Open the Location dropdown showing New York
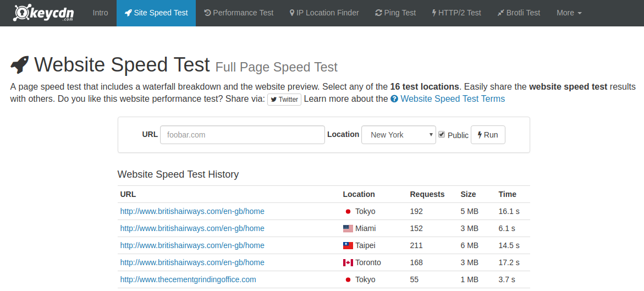Viewport: 644px width, 291px height. point(398,135)
